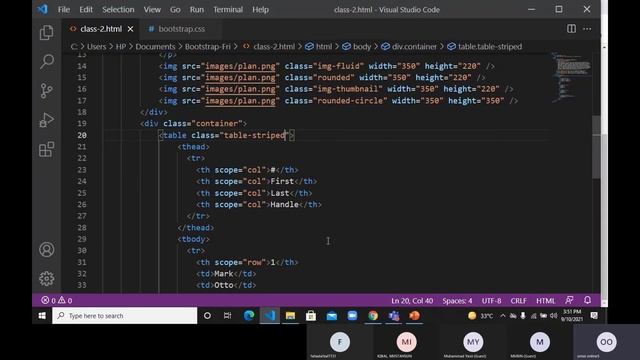Launch Microsoft Edge from the taskbar

click(249, 316)
